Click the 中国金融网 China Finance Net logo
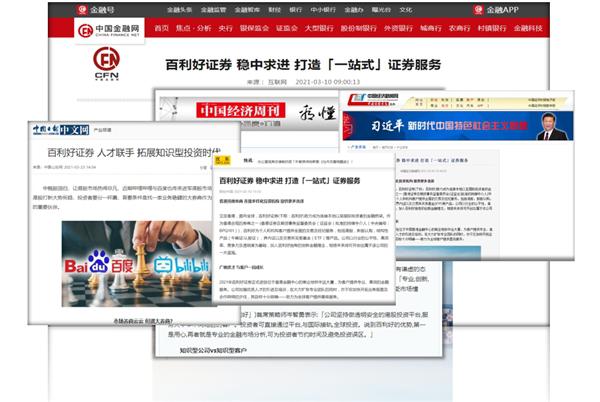This screenshot has height=402, width=600. tap(109, 30)
